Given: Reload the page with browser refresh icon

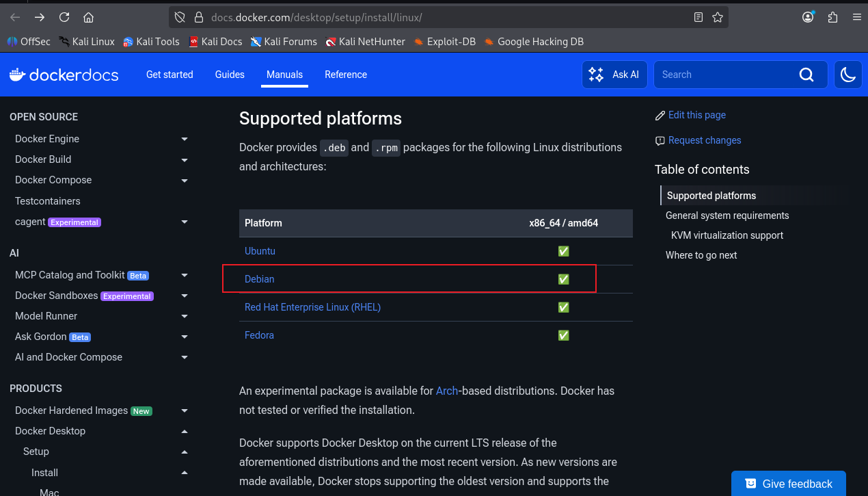Looking at the screenshot, I should (x=64, y=17).
